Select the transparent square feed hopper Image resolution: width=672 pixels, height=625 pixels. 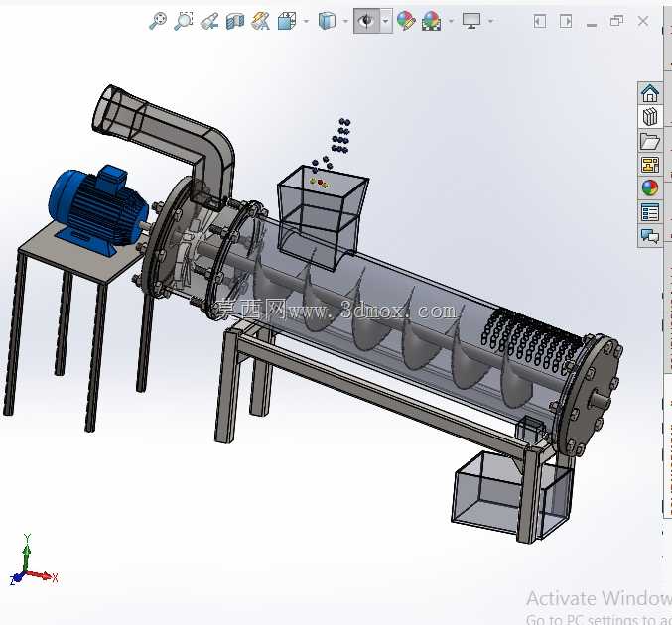pos(323,217)
